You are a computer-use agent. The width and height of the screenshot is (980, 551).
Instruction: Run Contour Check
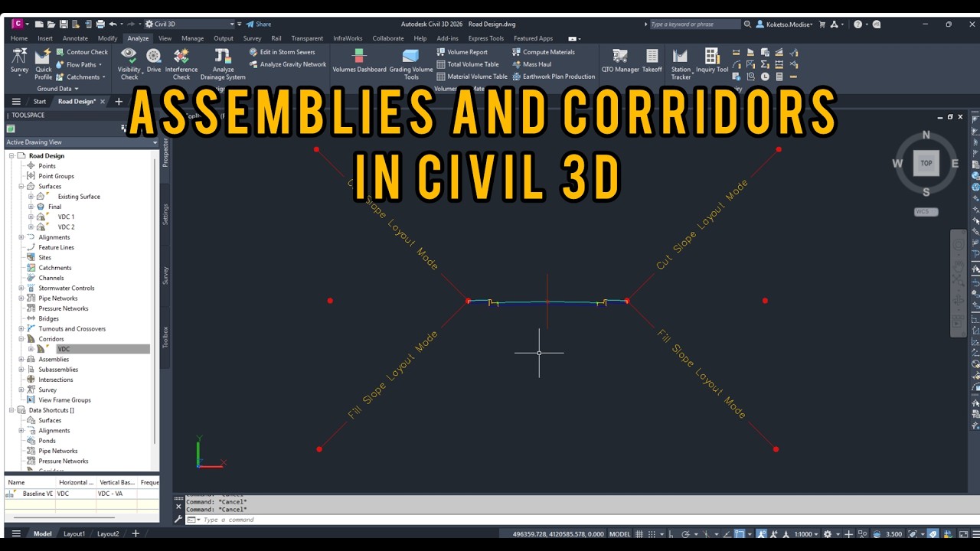82,52
